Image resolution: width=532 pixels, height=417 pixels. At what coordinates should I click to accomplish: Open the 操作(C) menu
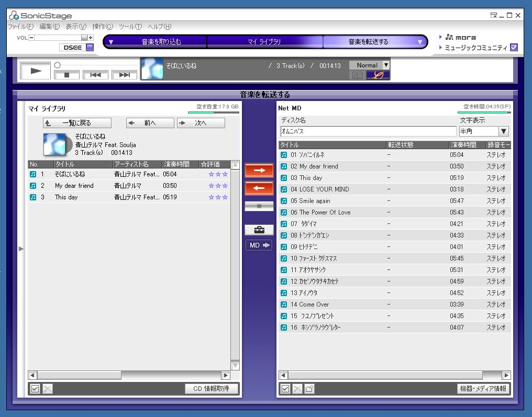(x=103, y=27)
